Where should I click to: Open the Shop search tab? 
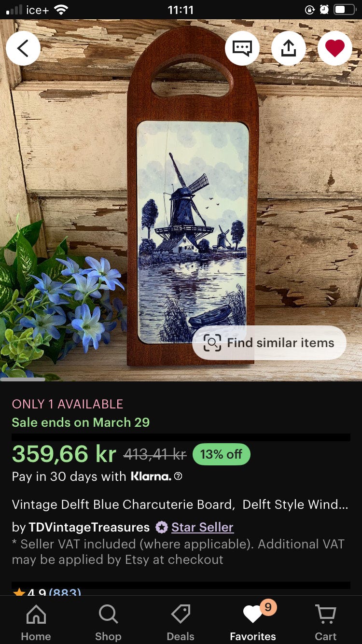pos(108,623)
